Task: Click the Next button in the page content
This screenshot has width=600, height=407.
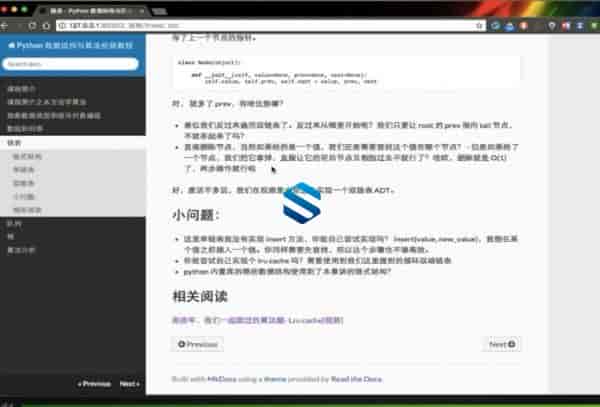Action: pos(501,344)
